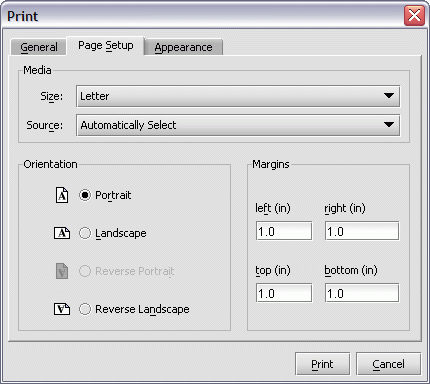Click the Landscape label text
This screenshot has width=430, height=384.
pyautogui.click(x=121, y=233)
